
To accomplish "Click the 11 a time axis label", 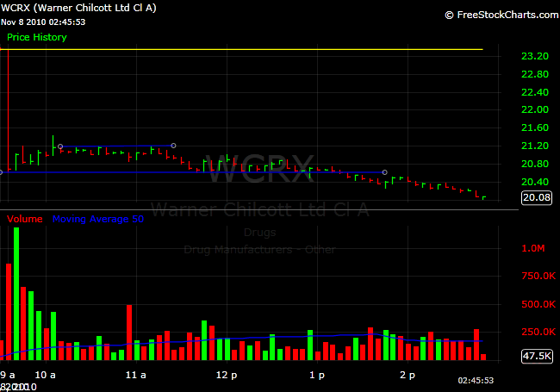I will [x=136, y=375].
